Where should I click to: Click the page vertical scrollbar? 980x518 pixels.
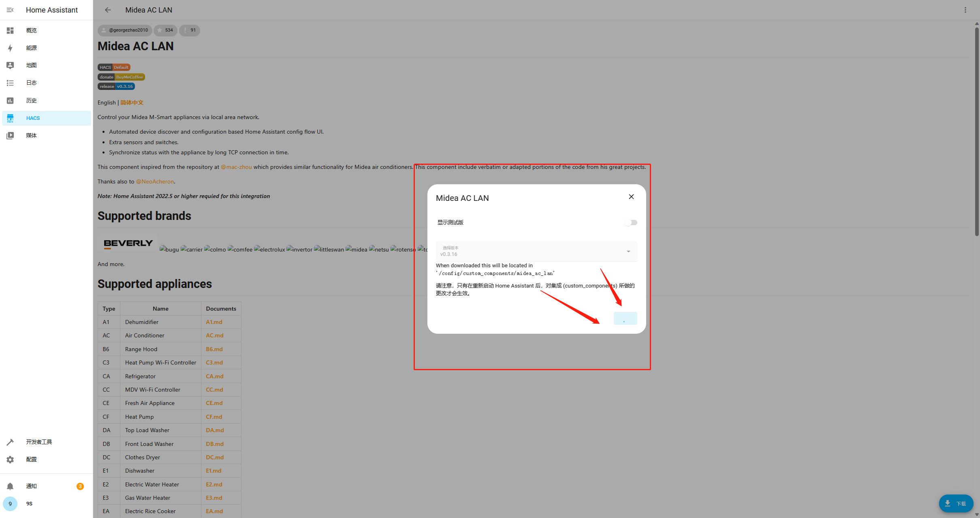(x=977, y=130)
